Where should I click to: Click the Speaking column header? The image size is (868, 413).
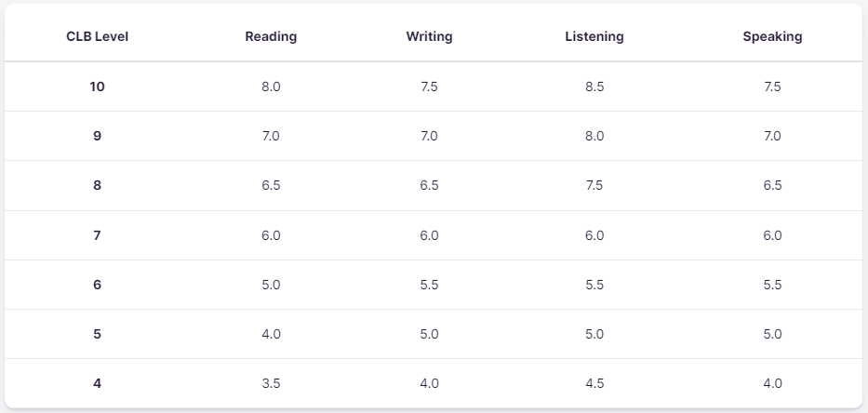tap(772, 36)
